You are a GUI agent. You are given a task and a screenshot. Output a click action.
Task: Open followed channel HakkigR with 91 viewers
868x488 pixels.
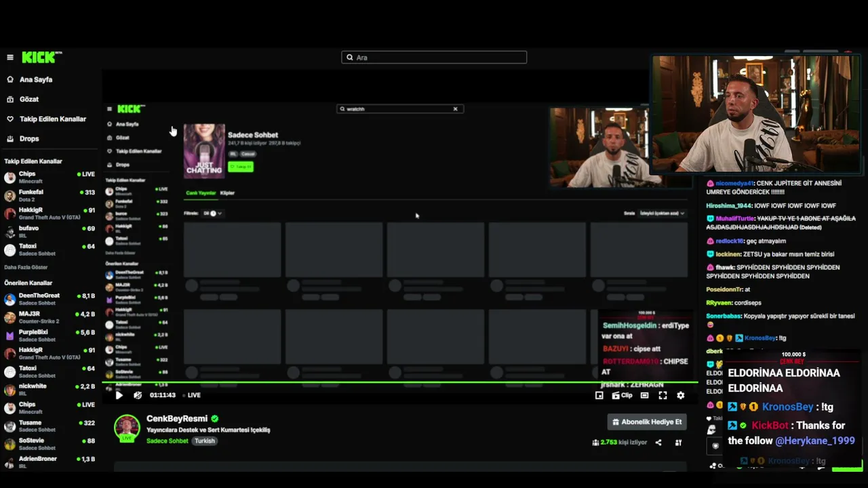click(x=50, y=213)
